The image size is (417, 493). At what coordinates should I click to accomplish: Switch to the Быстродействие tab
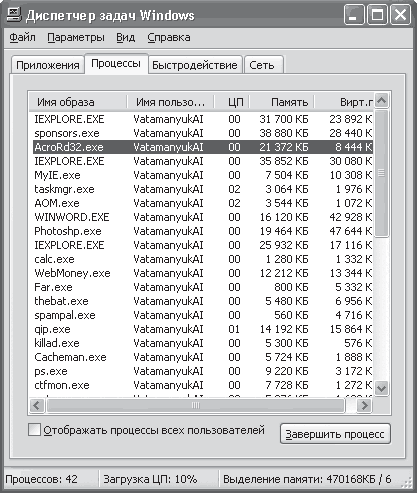click(195, 65)
